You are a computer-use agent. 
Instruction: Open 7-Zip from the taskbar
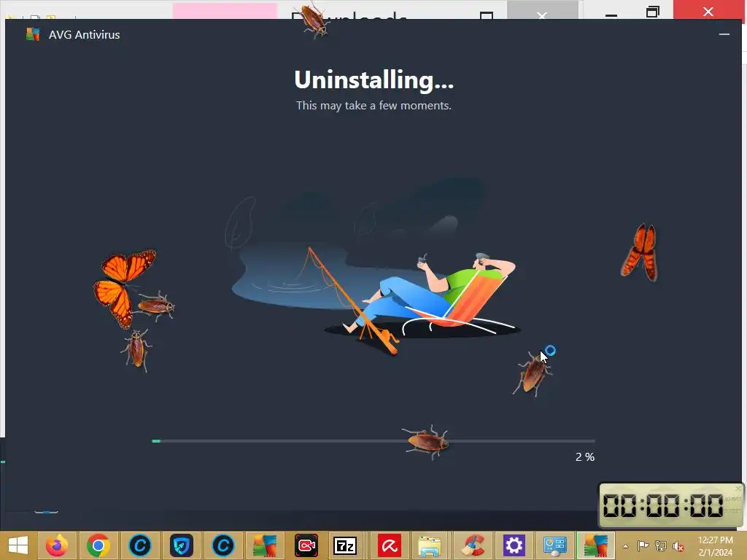[x=345, y=545]
